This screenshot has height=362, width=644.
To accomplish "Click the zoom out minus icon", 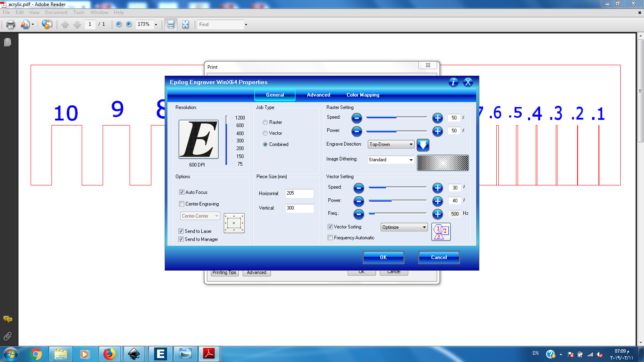I will [119, 24].
